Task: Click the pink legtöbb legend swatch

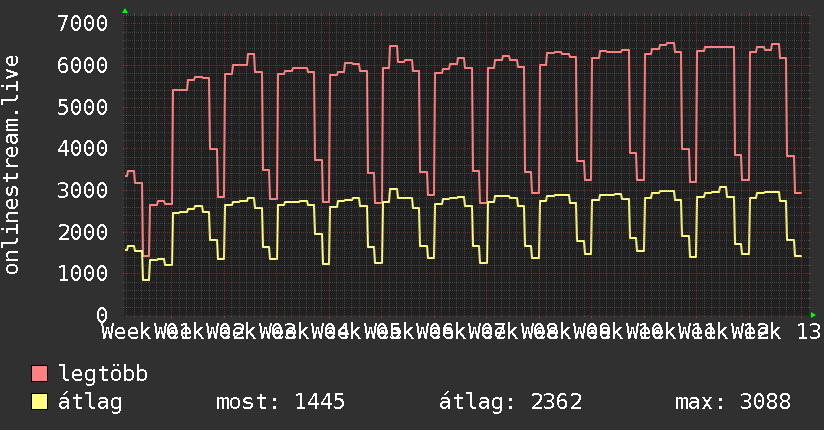Action: point(39,373)
